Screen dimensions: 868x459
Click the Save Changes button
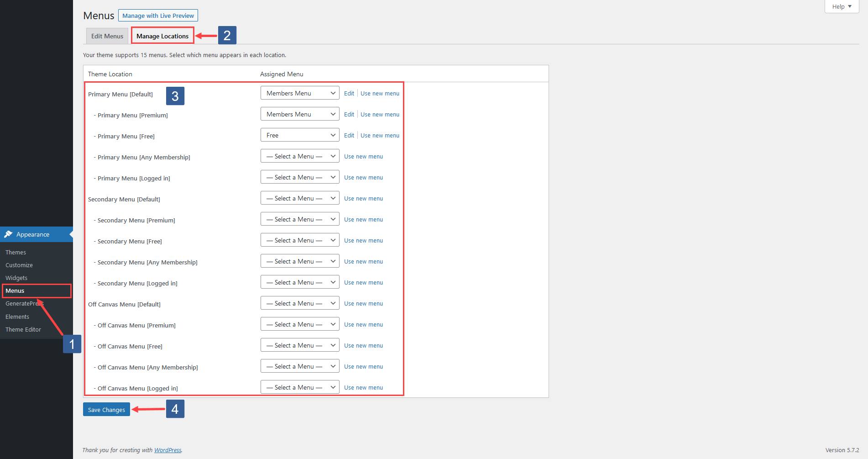pos(106,409)
